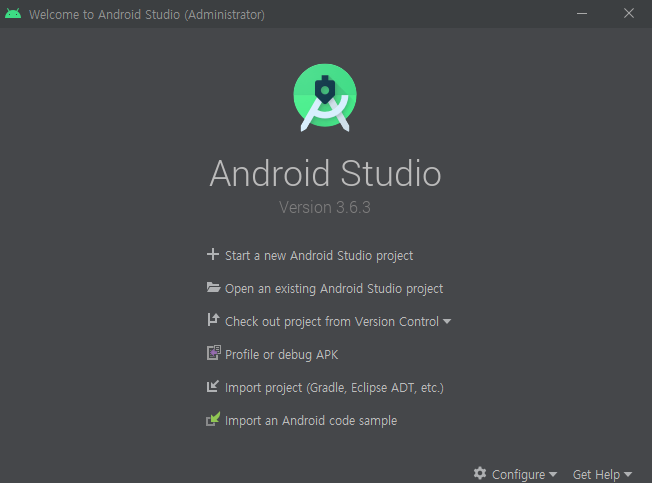Select Import an Android code sample

coord(311,421)
